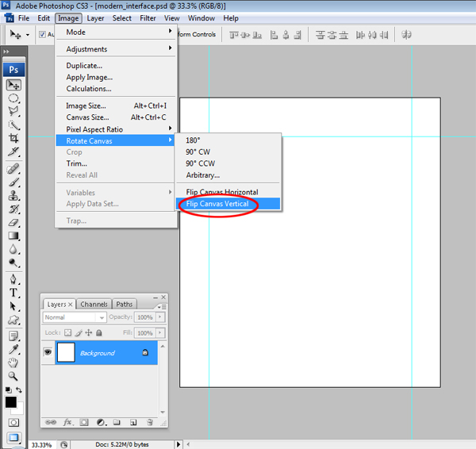Click the Ps logo atop toolbox
Screen dimensions: 476x449
click(x=13, y=70)
